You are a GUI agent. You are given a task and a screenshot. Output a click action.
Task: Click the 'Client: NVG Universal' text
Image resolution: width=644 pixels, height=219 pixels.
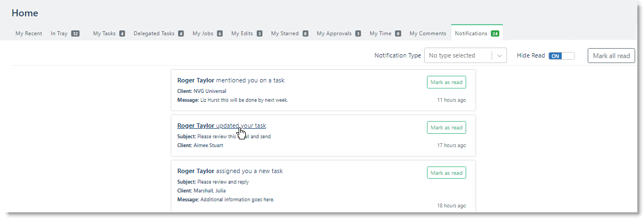(x=202, y=91)
